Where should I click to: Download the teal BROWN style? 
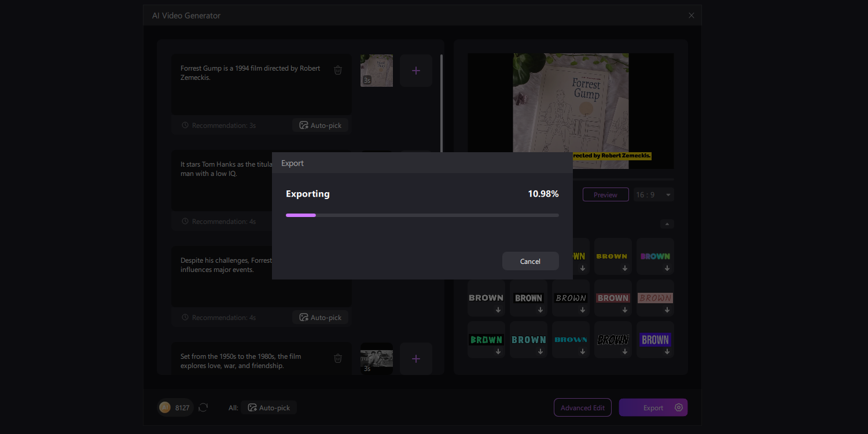(x=540, y=352)
